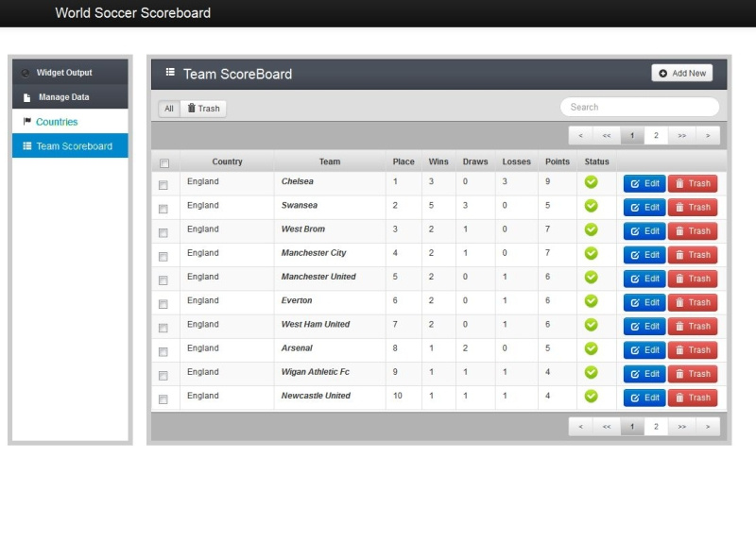Click the Edit button on Arsenal row
Screen dimensions: 756x559
644,349
